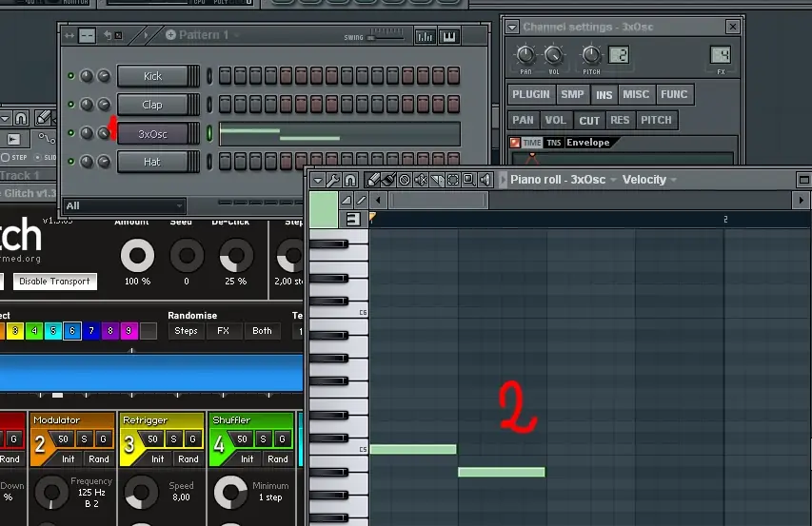Image resolution: width=812 pixels, height=526 pixels.
Task: Toggle the first Kick step button
Action: [225, 76]
